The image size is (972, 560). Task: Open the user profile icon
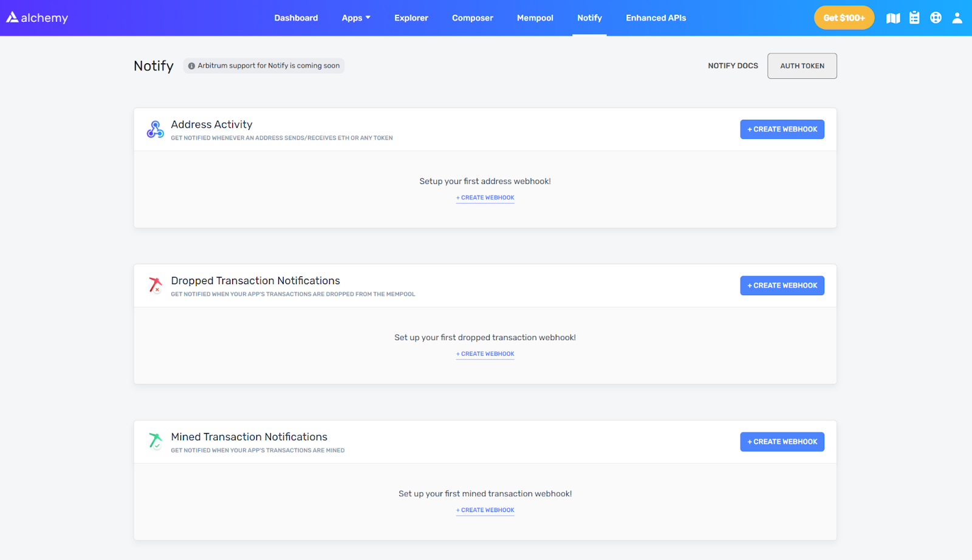point(957,18)
